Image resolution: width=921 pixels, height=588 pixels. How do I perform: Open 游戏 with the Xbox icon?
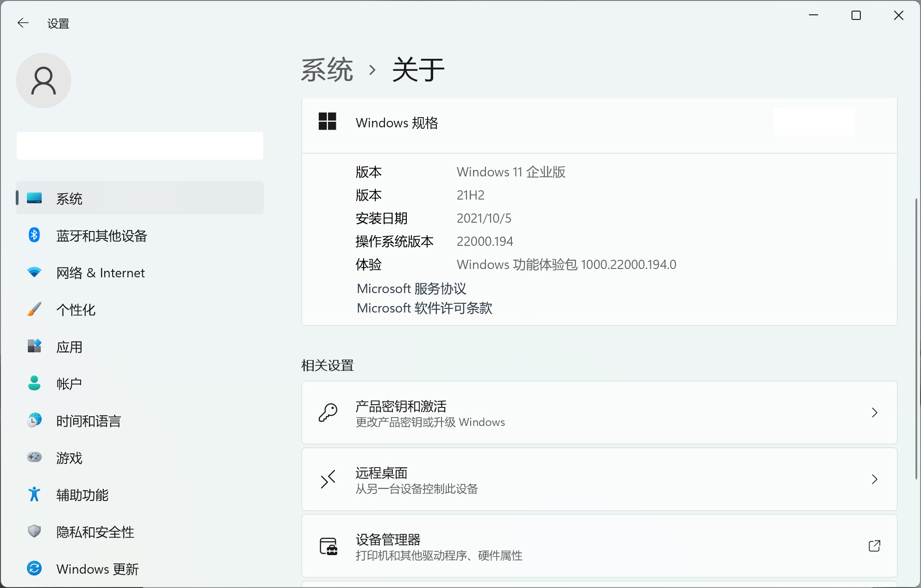pos(34,457)
